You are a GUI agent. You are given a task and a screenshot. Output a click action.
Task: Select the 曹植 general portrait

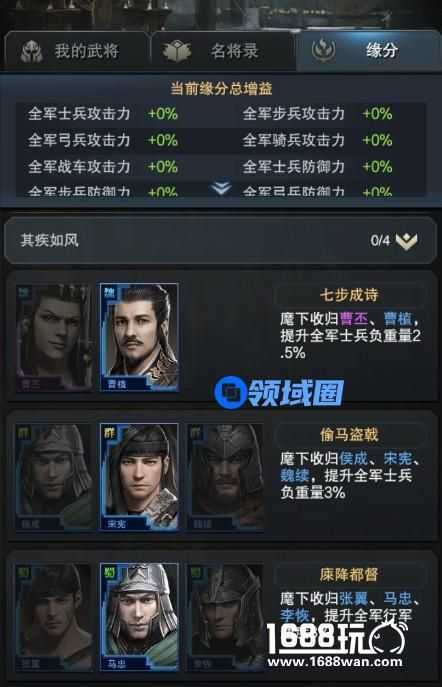point(139,337)
